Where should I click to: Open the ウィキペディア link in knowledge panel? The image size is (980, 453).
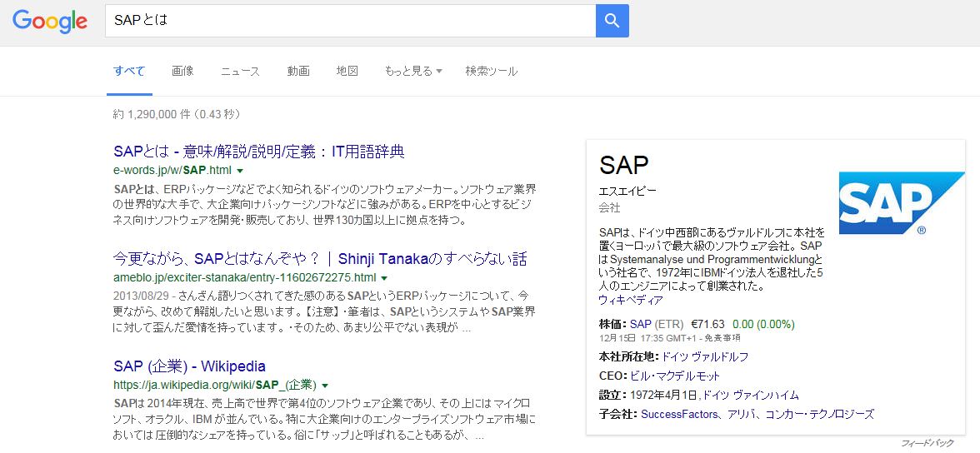[631, 300]
